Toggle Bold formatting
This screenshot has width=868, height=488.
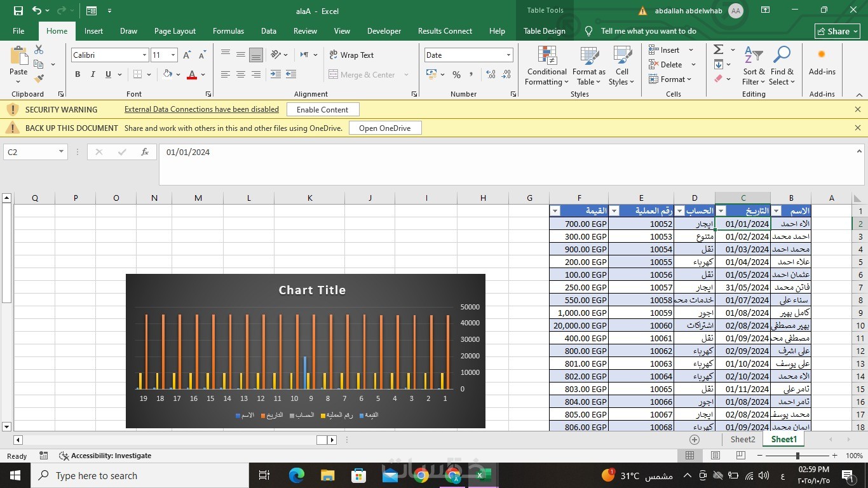click(78, 74)
